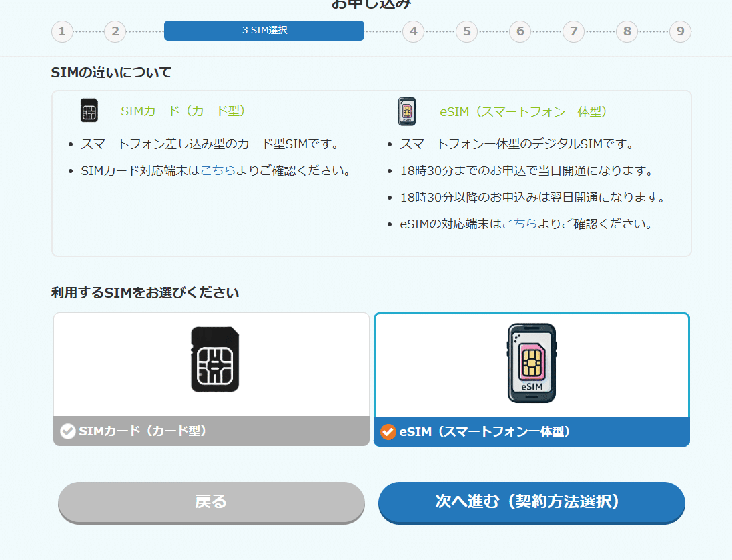Click the grayed-out 戻る button
The height and width of the screenshot is (560, 732).
[211, 503]
